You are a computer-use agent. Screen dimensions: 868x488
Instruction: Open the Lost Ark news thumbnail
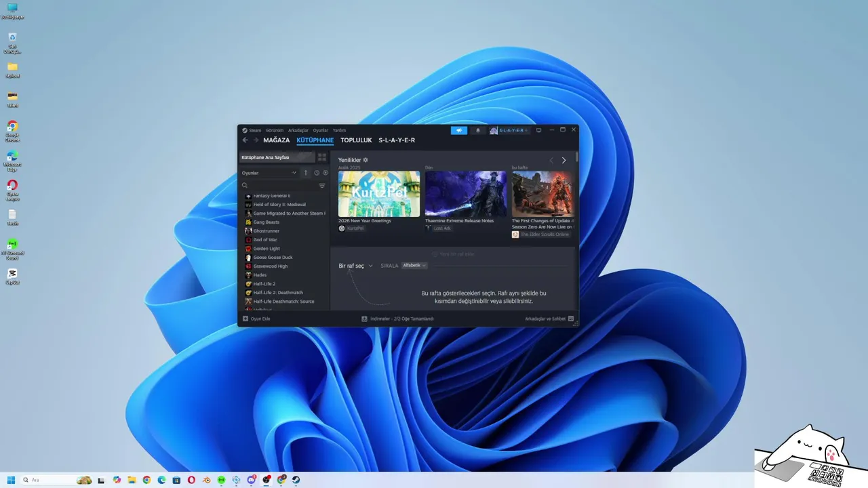tap(466, 194)
